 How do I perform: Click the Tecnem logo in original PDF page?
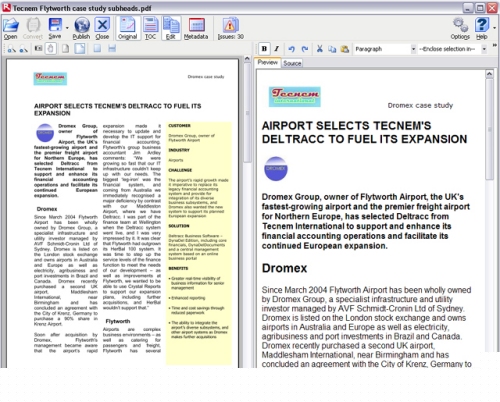pos(50,79)
